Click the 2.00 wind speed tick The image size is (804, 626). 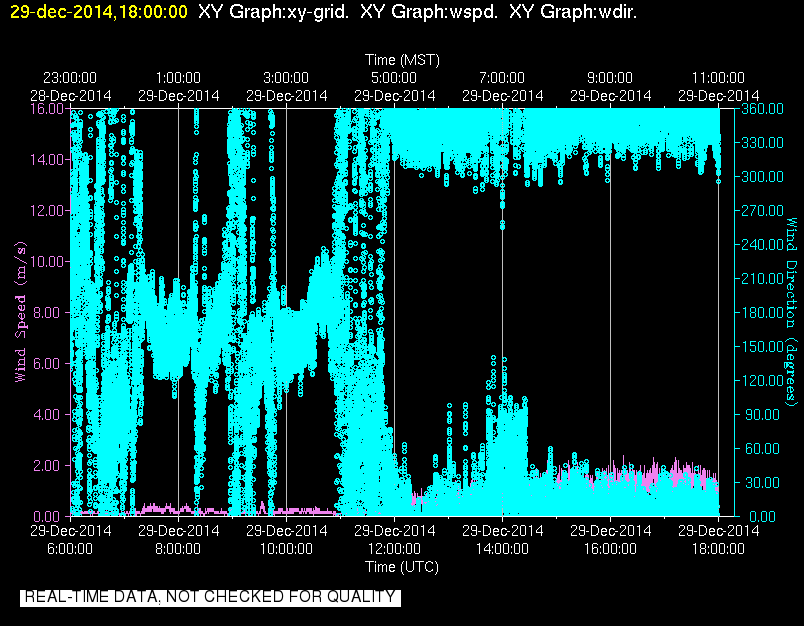click(x=47, y=466)
